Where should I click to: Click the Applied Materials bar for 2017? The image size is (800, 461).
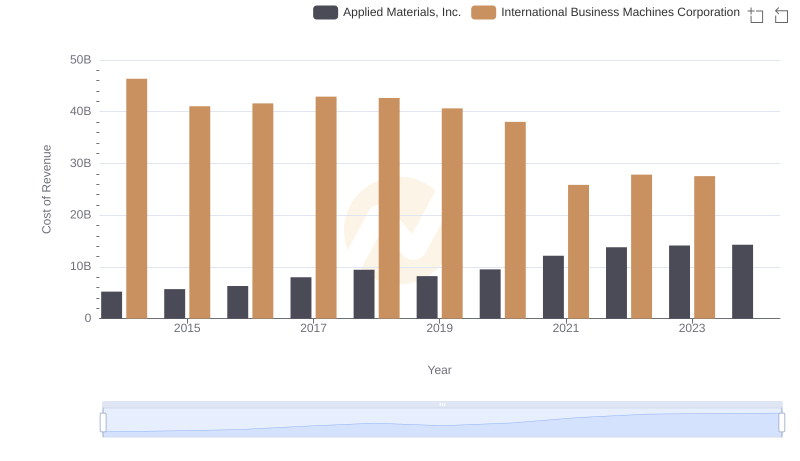tap(301, 298)
